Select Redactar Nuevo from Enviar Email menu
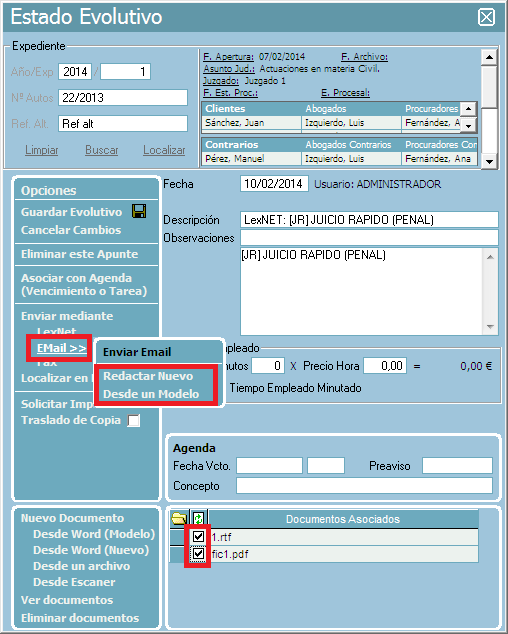This screenshot has height=634, width=508. [148, 376]
